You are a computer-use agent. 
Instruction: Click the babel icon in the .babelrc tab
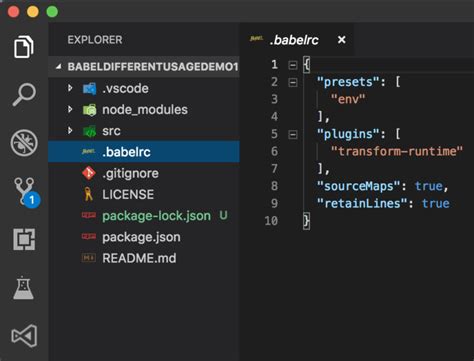tap(256, 39)
